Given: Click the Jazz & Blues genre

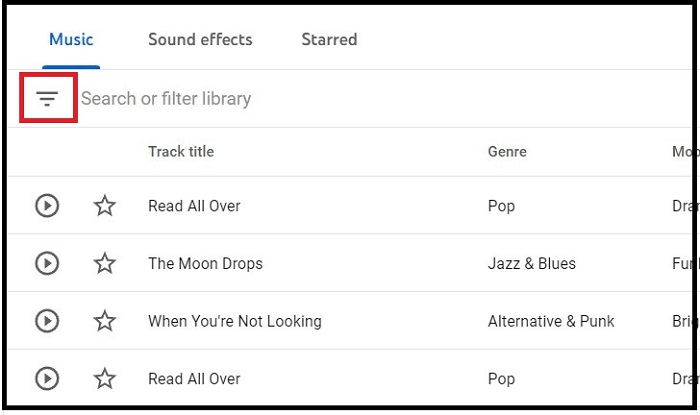Looking at the screenshot, I should tap(532, 264).
